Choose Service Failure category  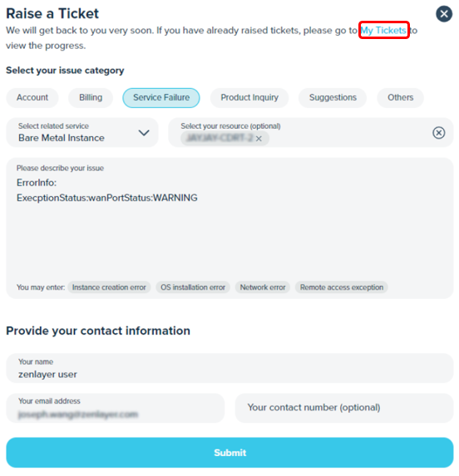161,98
